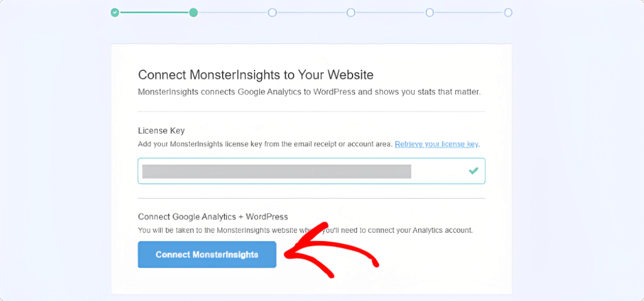
Task: Click the Connect MonsterInsights button
Action: point(207,255)
